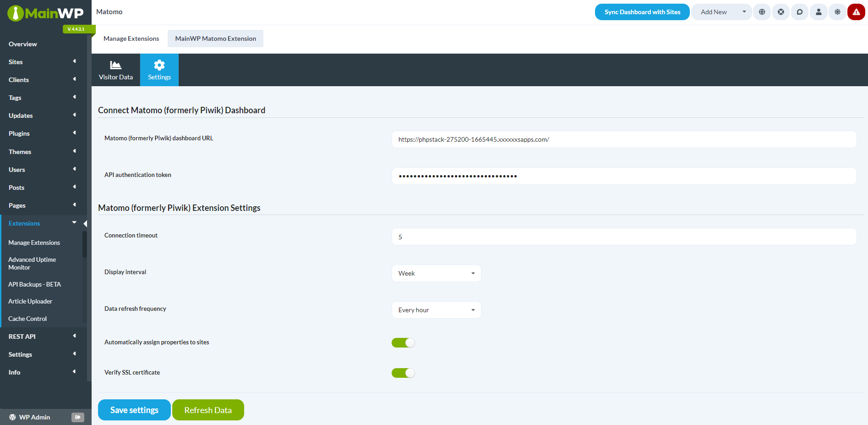Viewport: 868px width, 425px height.
Task: Open Manage Extensions in the sidebar submenu
Action: pos(34,243)
